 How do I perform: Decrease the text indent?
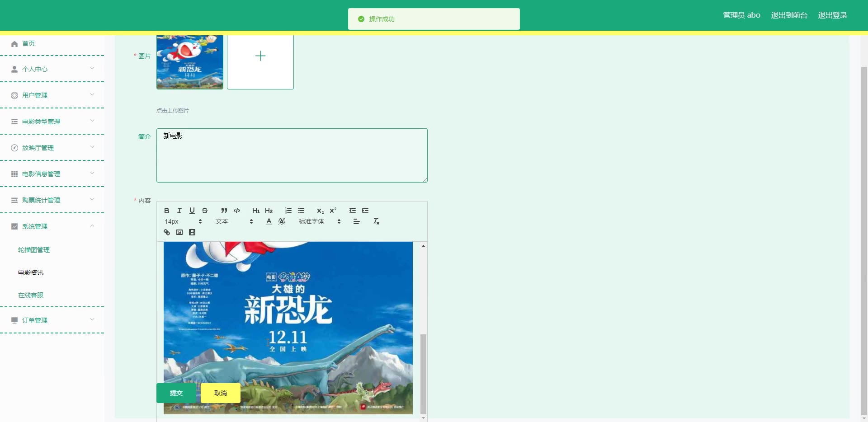pyautogui.click(x=353, y=211)
